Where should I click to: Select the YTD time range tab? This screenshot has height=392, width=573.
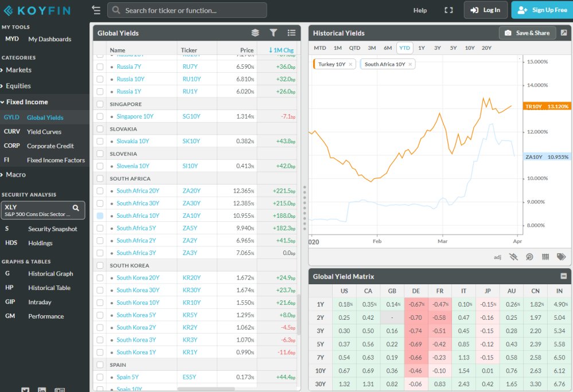coord(404,48)
